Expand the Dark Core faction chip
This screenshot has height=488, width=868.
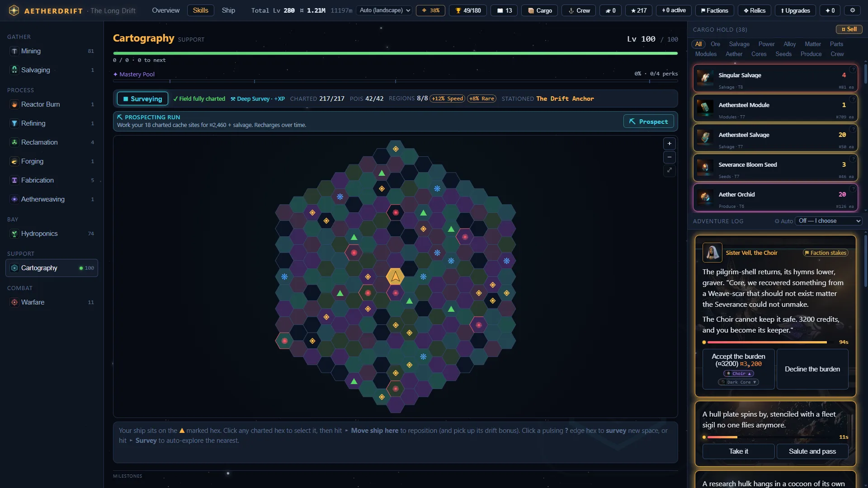tap(738, 382)
